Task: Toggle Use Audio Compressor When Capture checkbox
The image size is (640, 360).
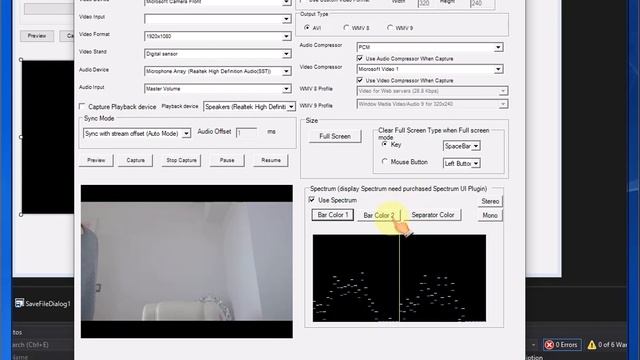Action: 360,58
